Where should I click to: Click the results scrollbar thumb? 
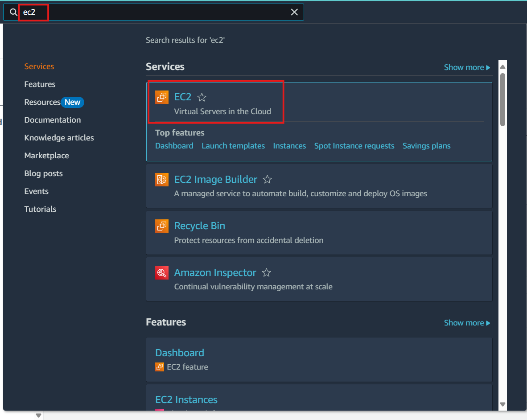point(502,100)
